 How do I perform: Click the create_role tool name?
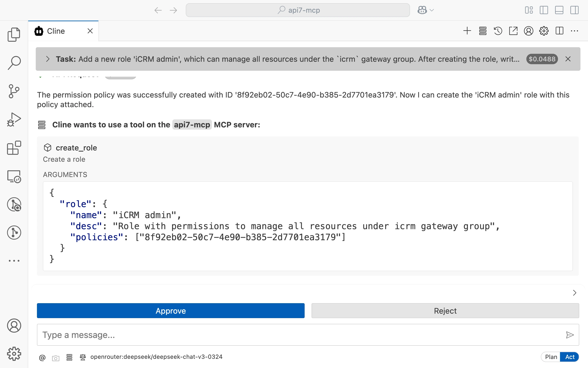[76, 148]
